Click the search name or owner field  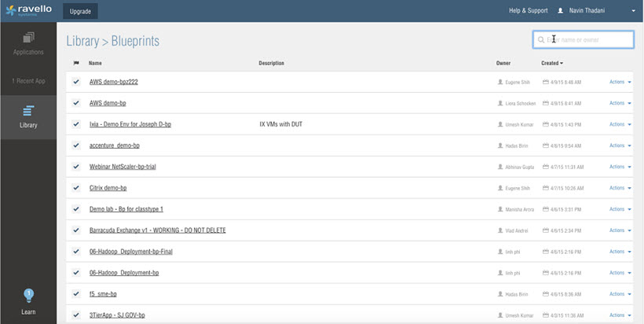click(584, 40)
